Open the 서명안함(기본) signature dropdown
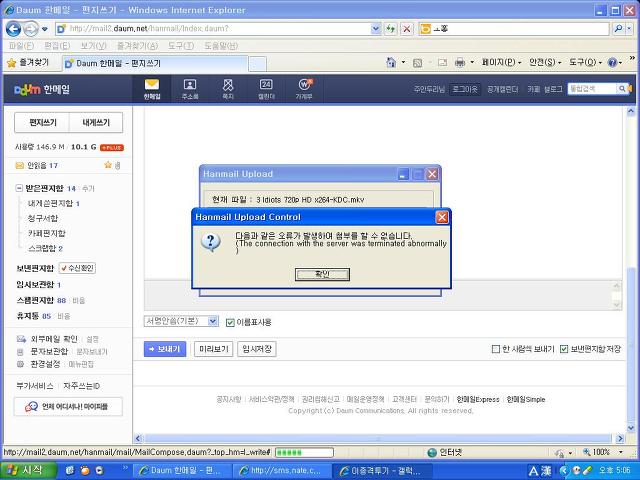Image resolution: width=640 pixels, height=480 pixels. 181,321
